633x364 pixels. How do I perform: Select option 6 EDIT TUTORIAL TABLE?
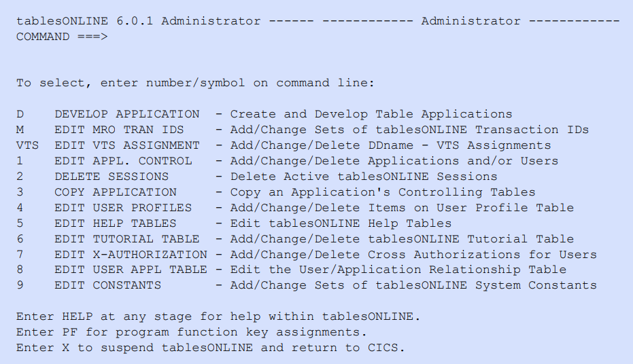(x=108, y=239)
